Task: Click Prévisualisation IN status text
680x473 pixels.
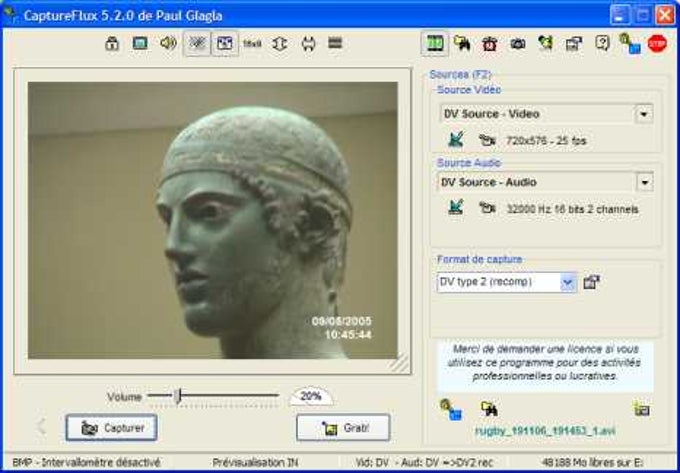Action: point(255,463)
